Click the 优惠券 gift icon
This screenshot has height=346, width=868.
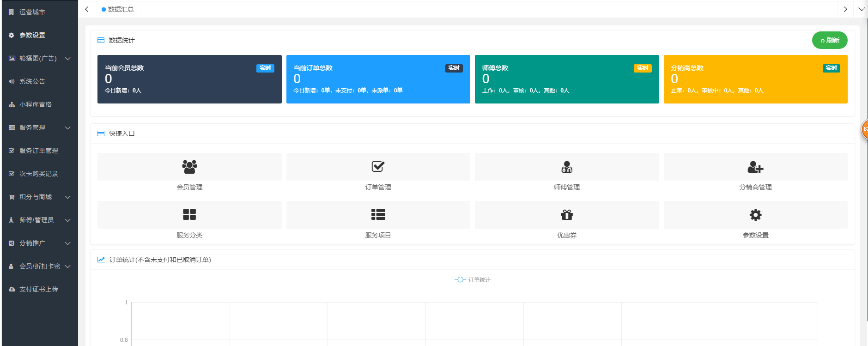pos(567,215)
